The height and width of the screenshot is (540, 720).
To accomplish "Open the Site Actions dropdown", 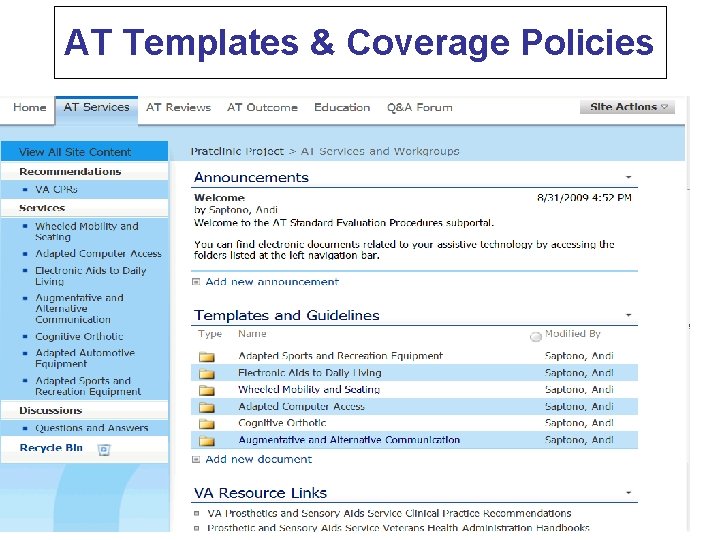I will (x=627, y=107).
